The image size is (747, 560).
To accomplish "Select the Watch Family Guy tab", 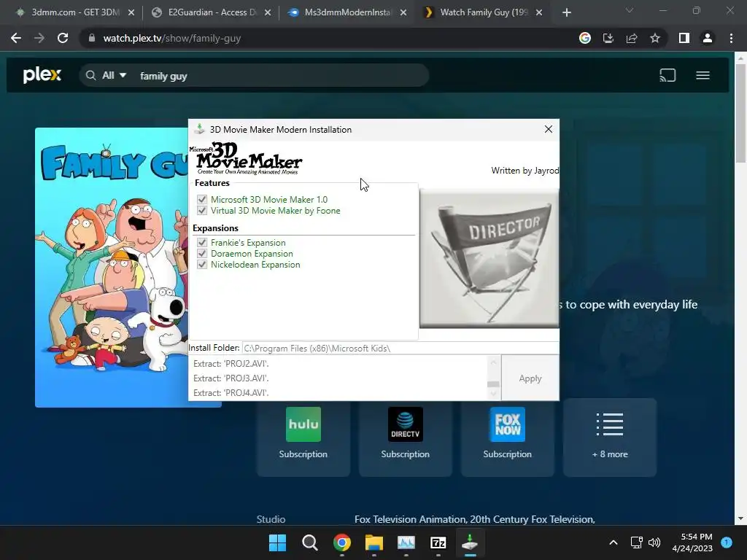I will point(481,12).
